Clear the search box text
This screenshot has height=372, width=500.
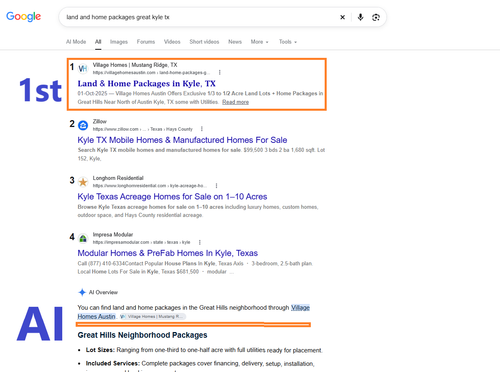coord(342,17)
